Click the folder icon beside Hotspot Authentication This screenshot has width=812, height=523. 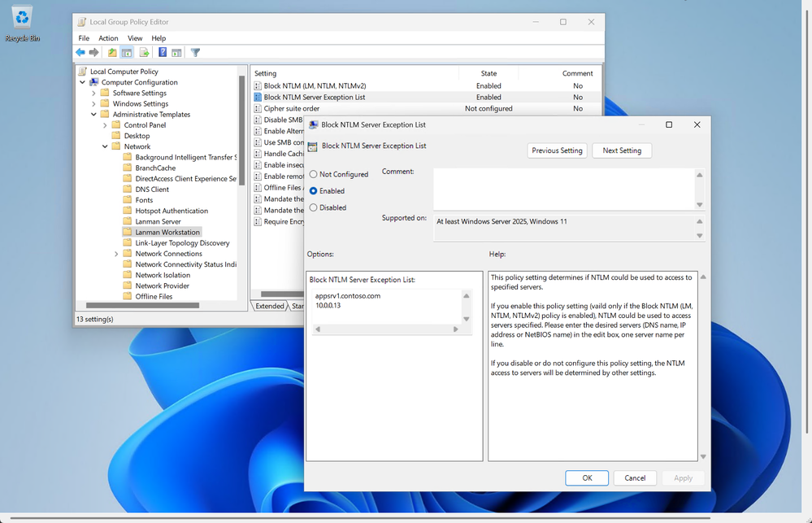point(128,211)
